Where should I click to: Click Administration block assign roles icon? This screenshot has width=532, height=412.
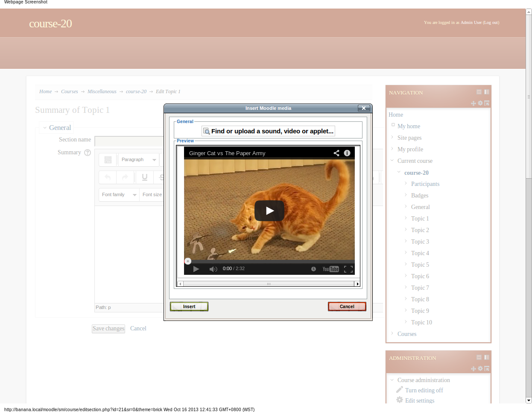click(x=487, y=368)
